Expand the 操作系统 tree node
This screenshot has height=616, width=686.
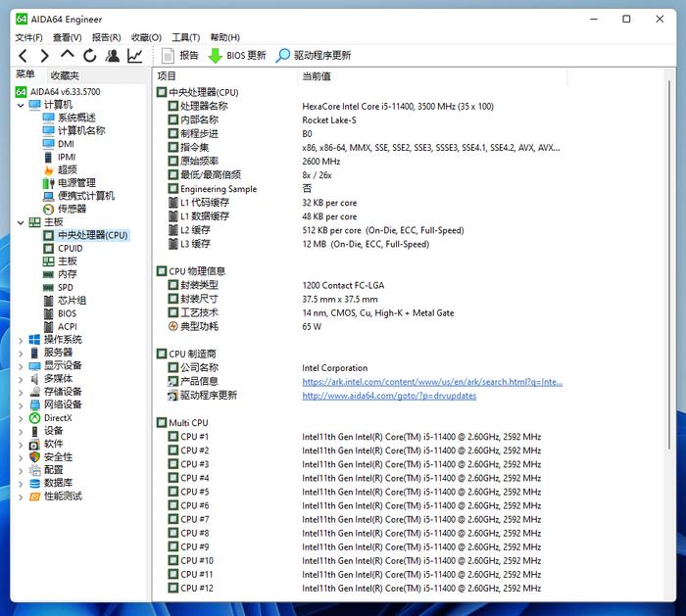pos(21,340)
